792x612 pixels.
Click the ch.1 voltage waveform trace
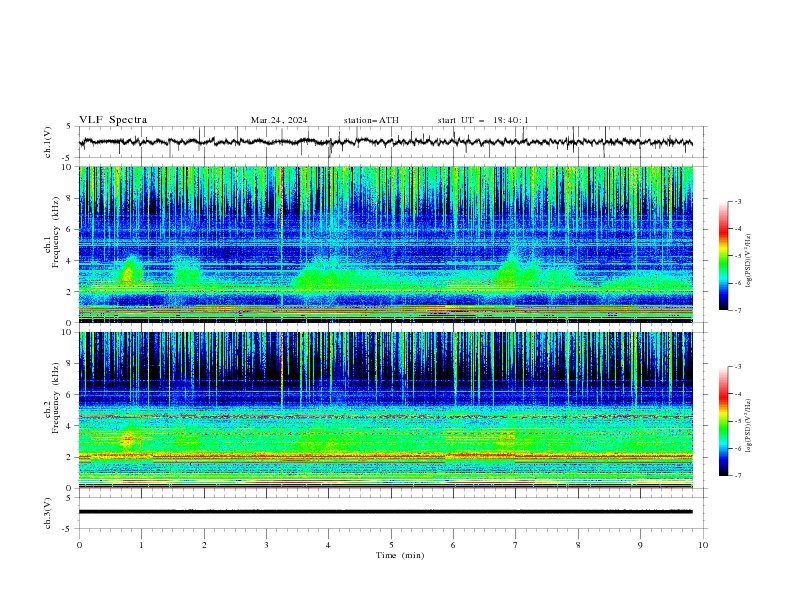[x=386, y=142]
